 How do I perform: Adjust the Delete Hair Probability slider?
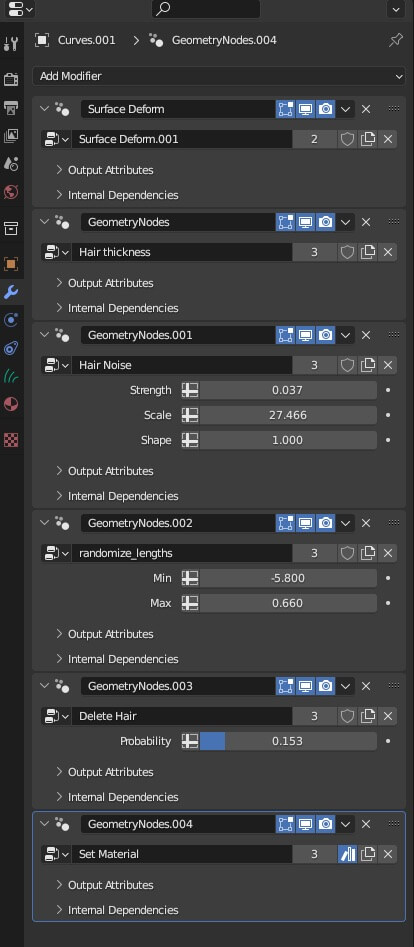288,741
